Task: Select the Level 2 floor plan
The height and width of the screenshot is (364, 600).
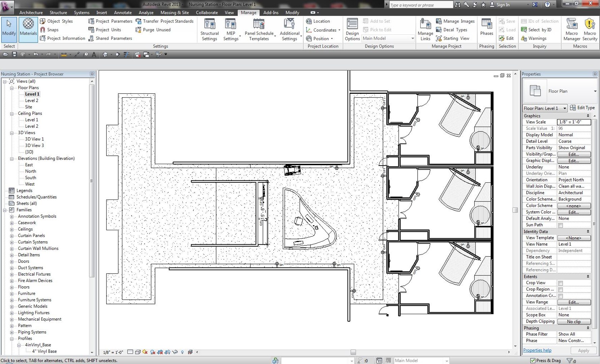Action: (x=32, y=100)
